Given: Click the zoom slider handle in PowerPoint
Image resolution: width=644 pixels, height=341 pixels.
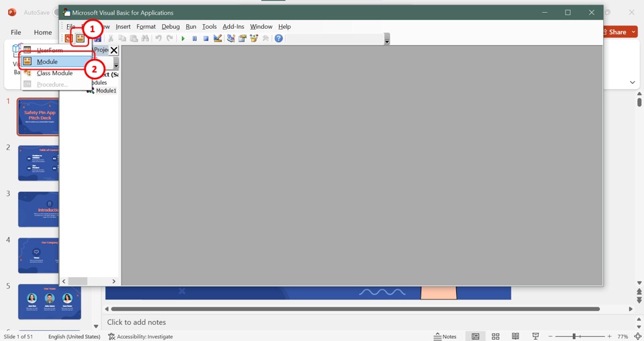Looking at the screenshot, I should 574,336.
